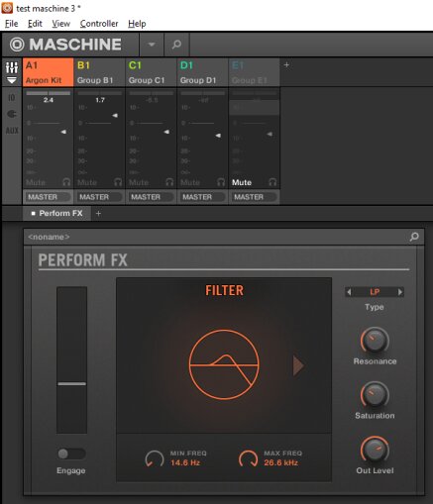The image size is (433, 504).
Task: Select group E1
Action: click(254, 72)
